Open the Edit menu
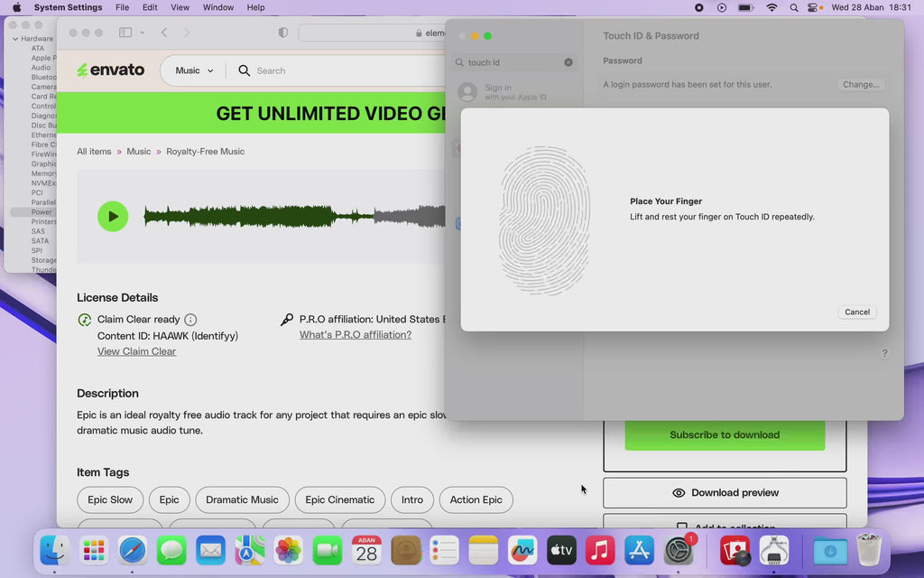 pos(150,7)
